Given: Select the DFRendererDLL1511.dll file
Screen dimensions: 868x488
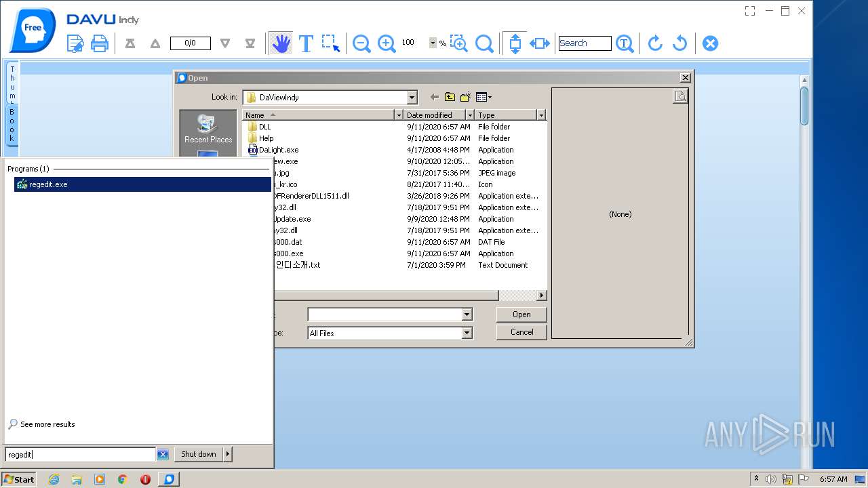Looking at the screenshot, I should tap(312, 196).
